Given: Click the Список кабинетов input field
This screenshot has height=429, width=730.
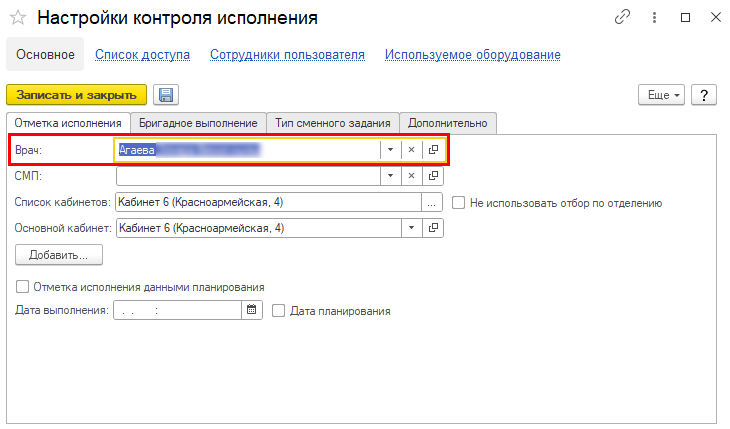Looking at the screenshot, I should (268, 202).
